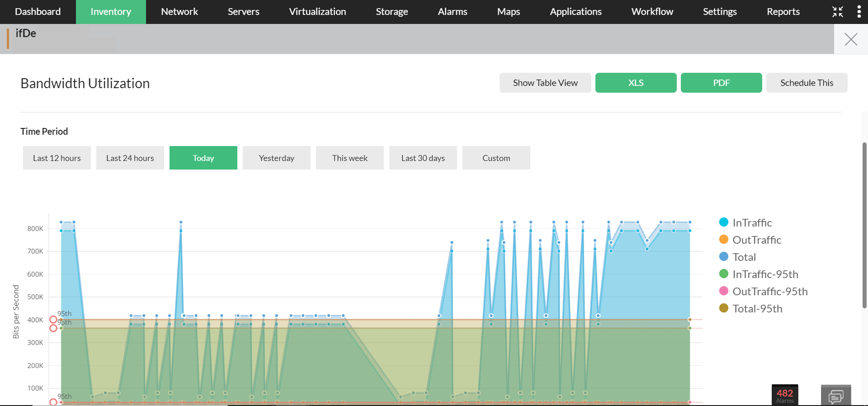Toggle InTraffic-95th legend entry
The width and height of the screenshot is (868, 406).
pyautogui.click(x=765, y=274)
